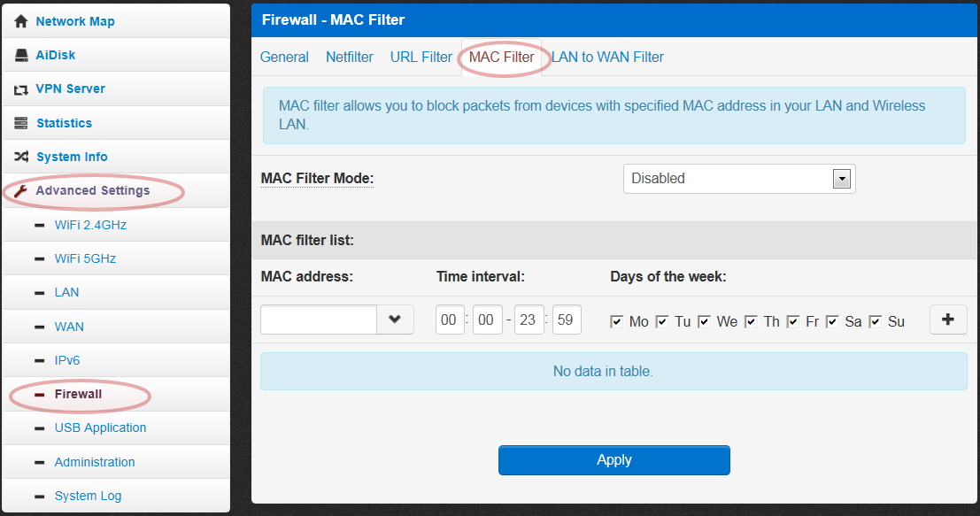Open the MAC Filter Mode dropdown

point(738,179)
